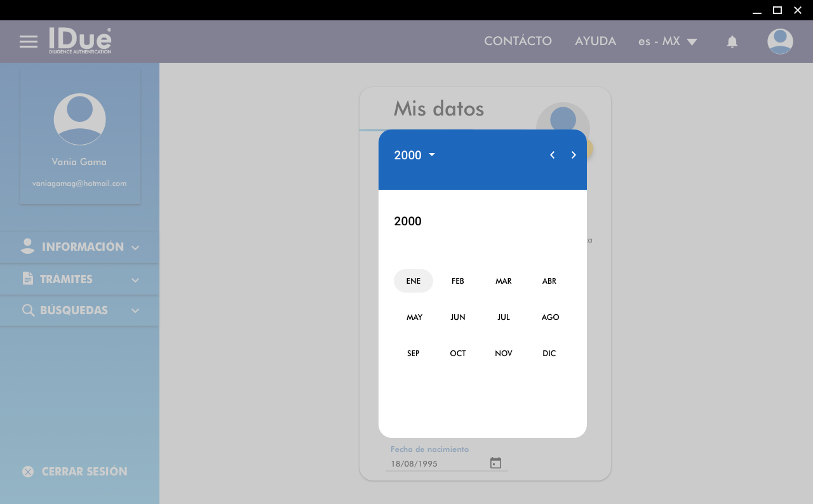Click Vania Gama's sidebar profile picture
The height and width of the screenshot is (504, 813).
pos(79,119)
